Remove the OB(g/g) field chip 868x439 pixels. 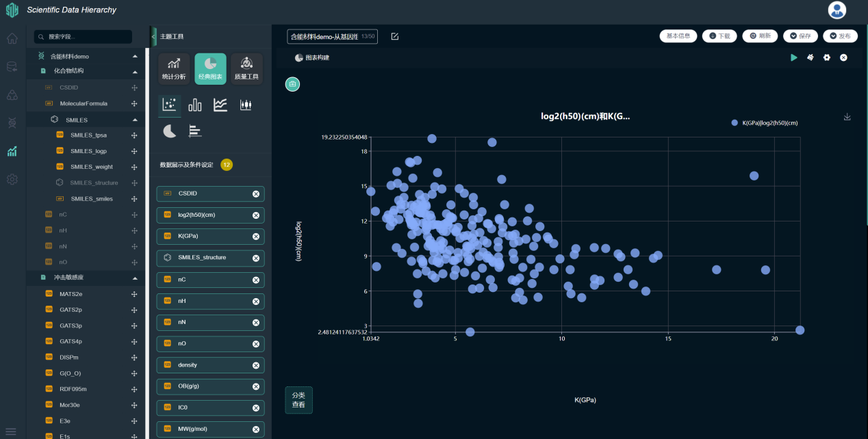tap(256, 386)
